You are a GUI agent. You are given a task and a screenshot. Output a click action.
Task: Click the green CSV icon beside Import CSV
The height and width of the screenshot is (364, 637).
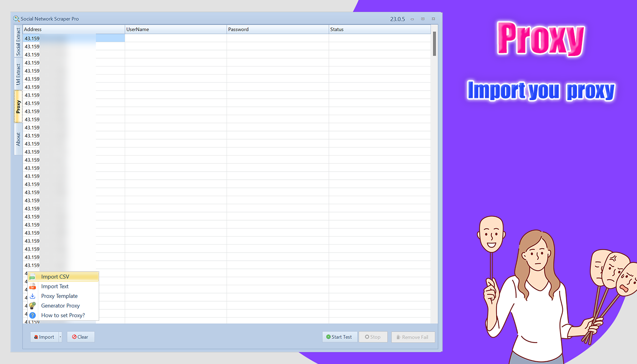coord(32,276)
